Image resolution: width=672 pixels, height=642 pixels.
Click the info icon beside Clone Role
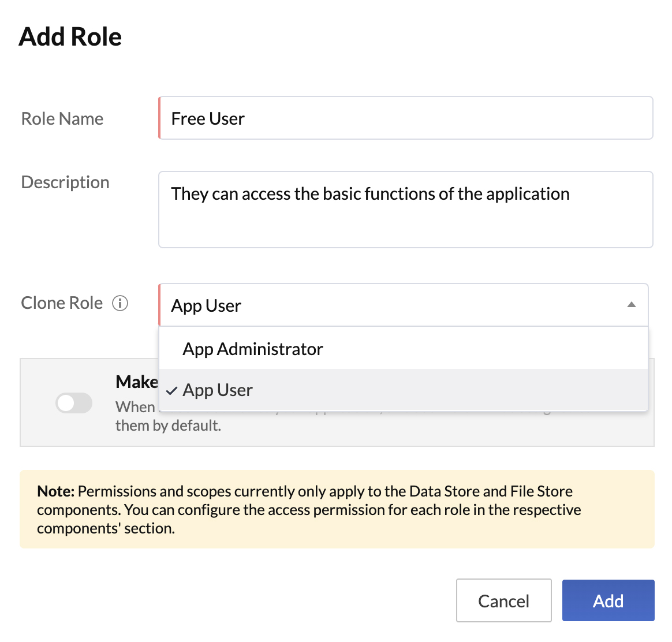(x=120, y=303)
